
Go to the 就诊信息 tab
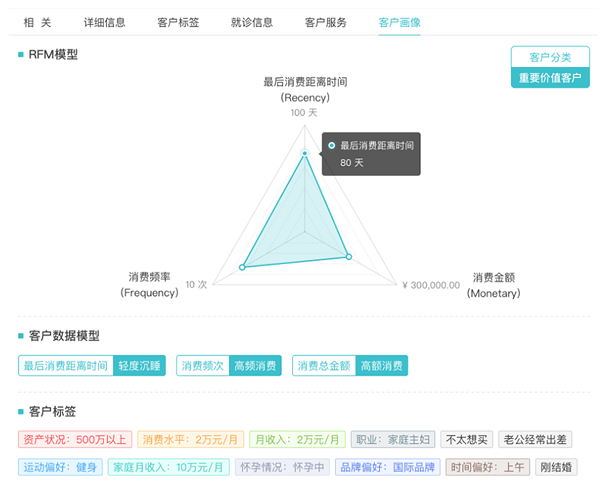[x=251, y=22]
